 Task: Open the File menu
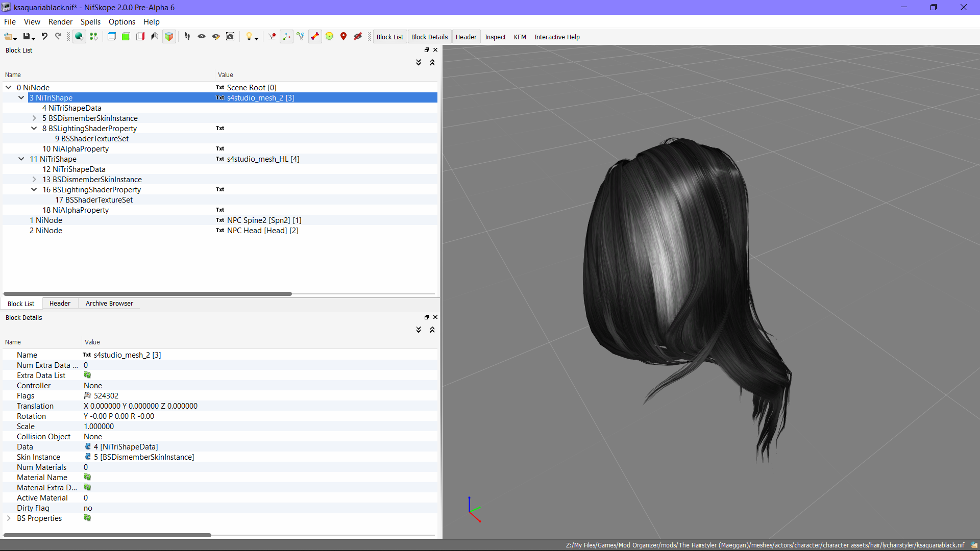pos(10,22)
